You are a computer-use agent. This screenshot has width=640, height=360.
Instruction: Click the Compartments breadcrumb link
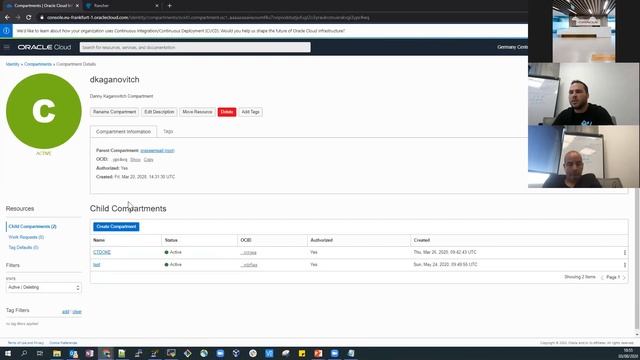pyautogui.click(x=38, y=64)
